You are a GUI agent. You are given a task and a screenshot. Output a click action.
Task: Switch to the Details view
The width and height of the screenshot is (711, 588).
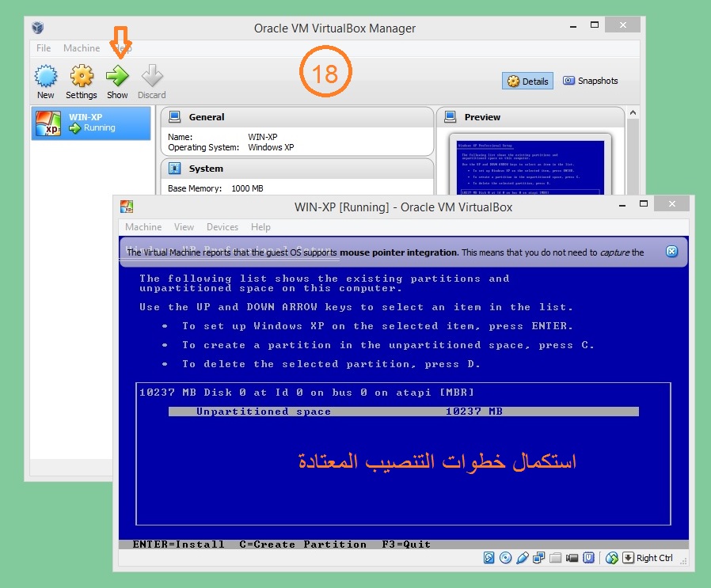point(527,81)
